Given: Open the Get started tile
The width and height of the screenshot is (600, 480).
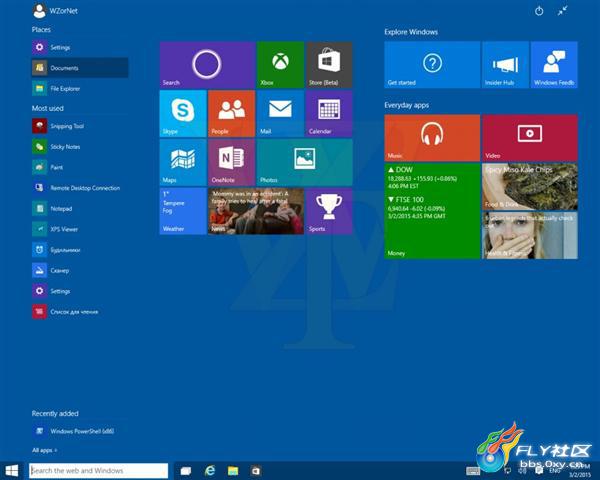Looking at the screenshot, I should (x=432, y=65).
